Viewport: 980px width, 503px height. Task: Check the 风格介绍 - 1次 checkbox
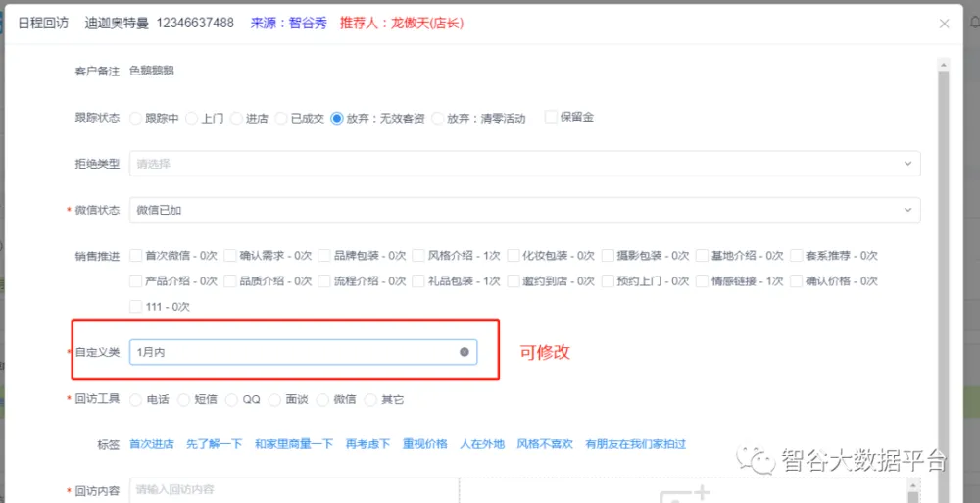tap(418, 255)
